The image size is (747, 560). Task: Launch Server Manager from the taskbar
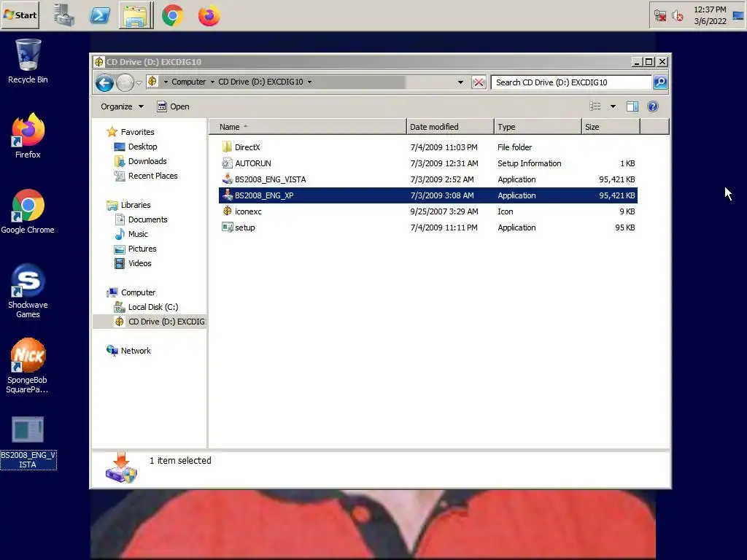point(64,15)
